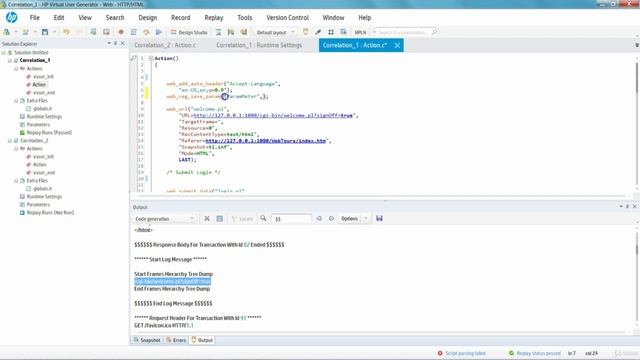Select vuser_init under Correlation_1
Screen dimensions: 640x360
pyautogui.click(x=43, y=76)
